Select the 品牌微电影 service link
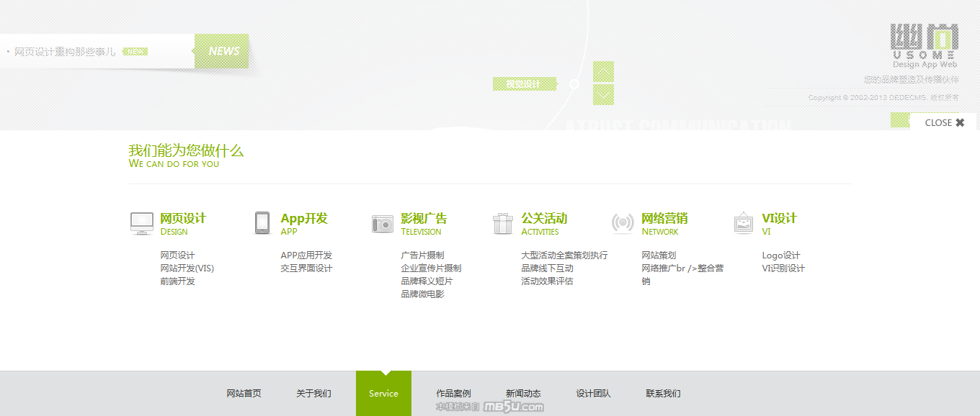This screenshot has width=980, height=416. [422, 294]
